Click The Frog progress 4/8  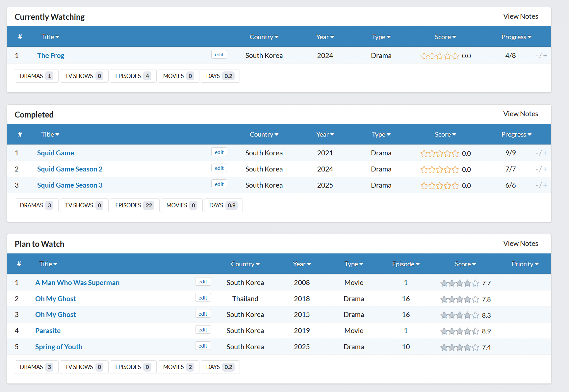(510, 56)
